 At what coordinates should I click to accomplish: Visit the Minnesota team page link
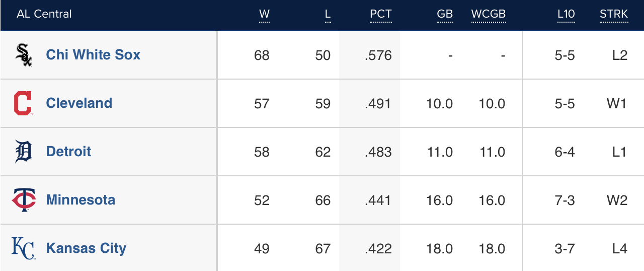[80, 200]
